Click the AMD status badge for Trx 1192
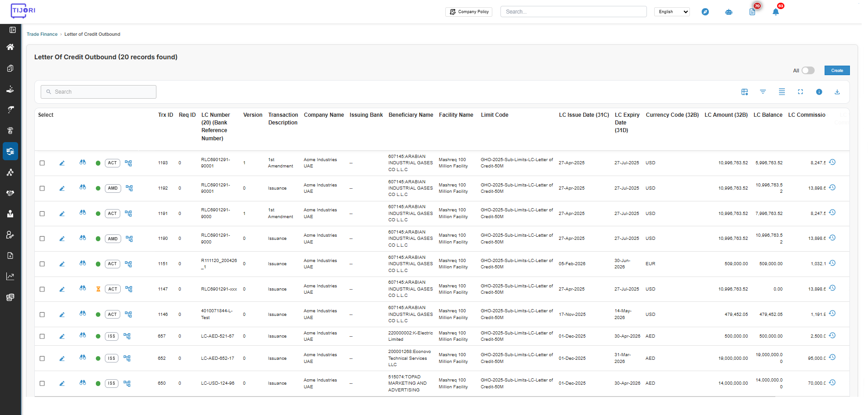868x415 pixels. point(113,188)
